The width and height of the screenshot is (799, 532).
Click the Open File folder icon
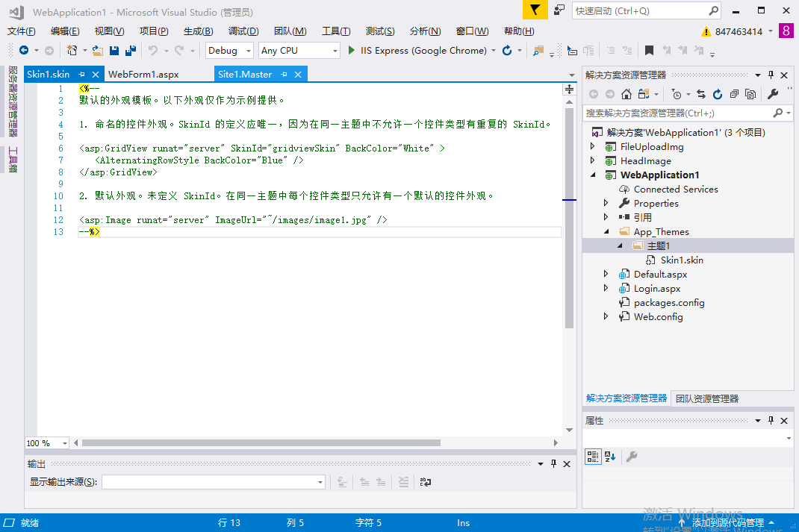[97, 51]
